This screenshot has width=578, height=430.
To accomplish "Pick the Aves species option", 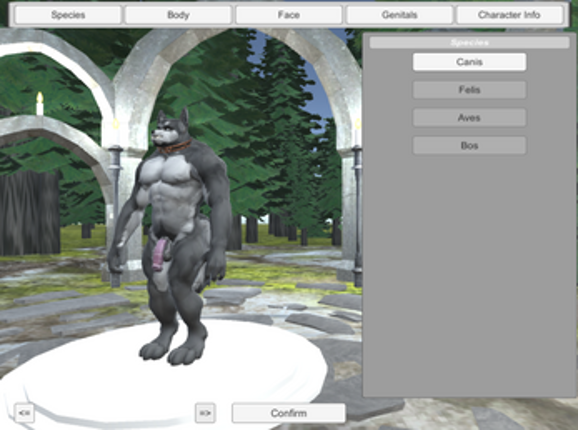I will (469, 118).
